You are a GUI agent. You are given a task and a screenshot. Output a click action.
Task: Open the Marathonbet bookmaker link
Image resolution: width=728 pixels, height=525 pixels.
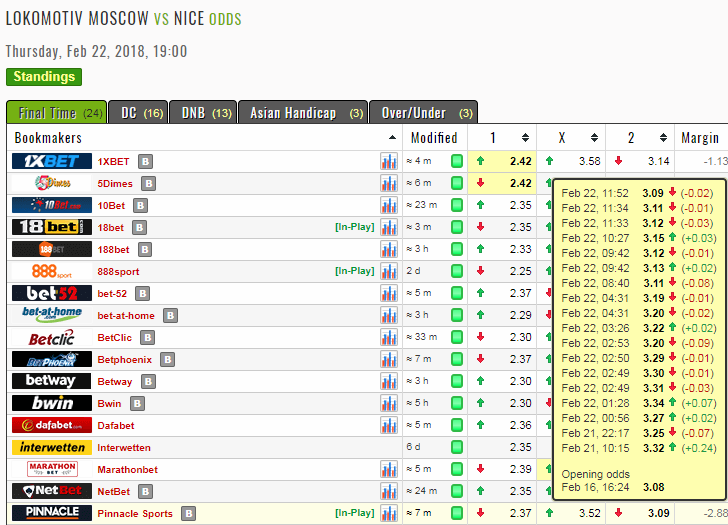point(128,470)
